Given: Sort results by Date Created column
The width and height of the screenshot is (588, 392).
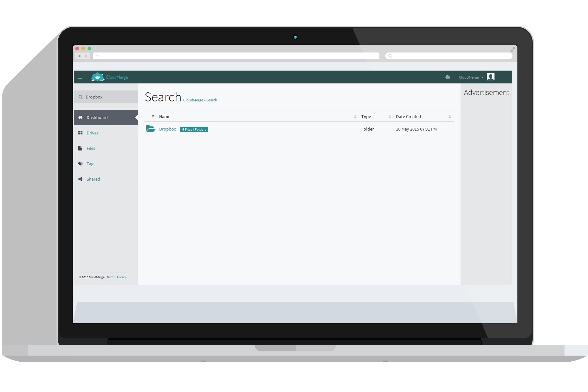Looking at the screenshot, I should point(408,116).
